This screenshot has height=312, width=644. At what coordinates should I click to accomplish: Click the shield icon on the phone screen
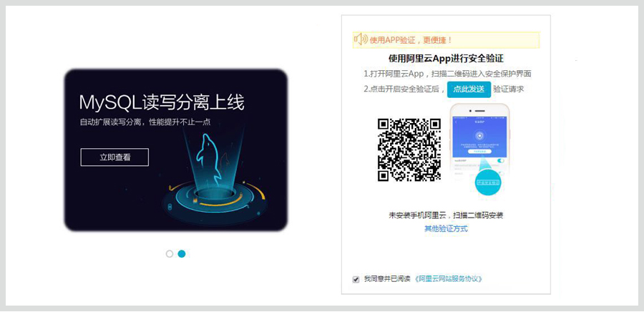pyautogui.click(x=479, y=136)
